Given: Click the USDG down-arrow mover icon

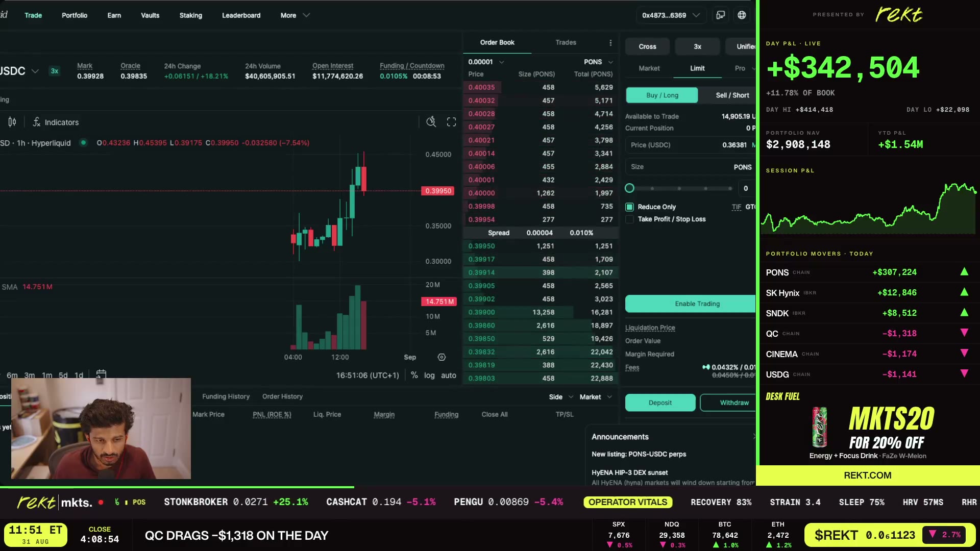Looking at the screenshot, I should coord(964,373).
